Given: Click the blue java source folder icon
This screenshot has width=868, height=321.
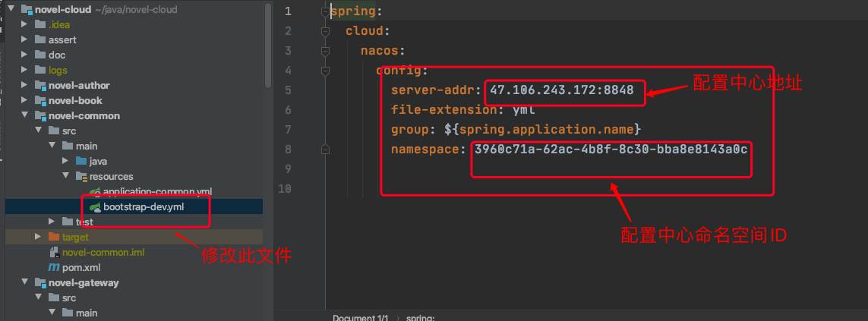Looking at the screenshot, I should tap(81, 161).
